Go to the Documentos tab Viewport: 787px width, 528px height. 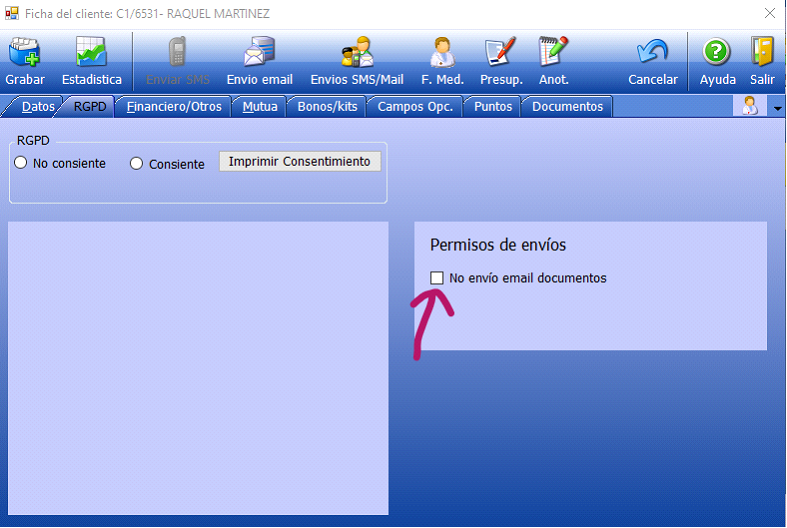click(567, 106)
